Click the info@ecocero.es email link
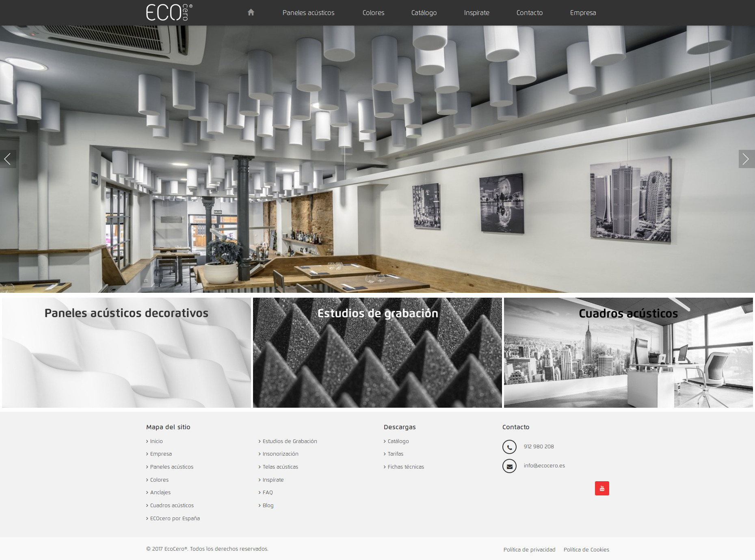The width and height of the screenshot is (755, 560). 544,465
